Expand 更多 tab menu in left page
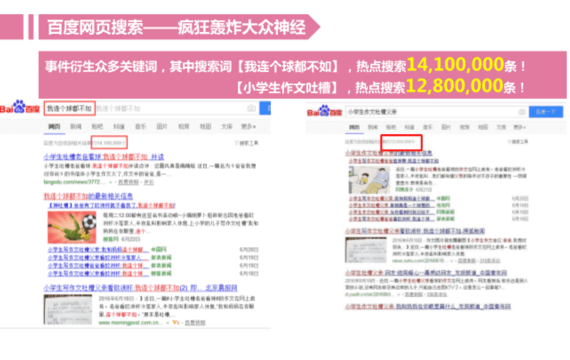The width and height of the screenshot is (570, 360). (x=248, y=127)
